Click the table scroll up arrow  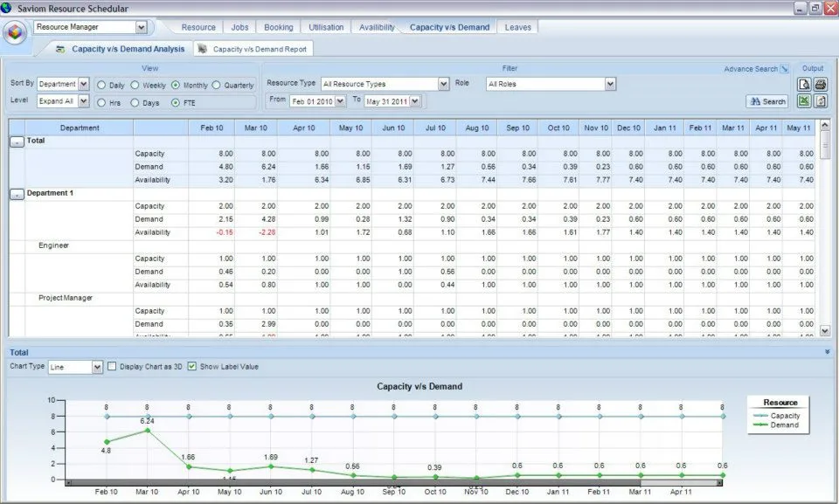824,125
